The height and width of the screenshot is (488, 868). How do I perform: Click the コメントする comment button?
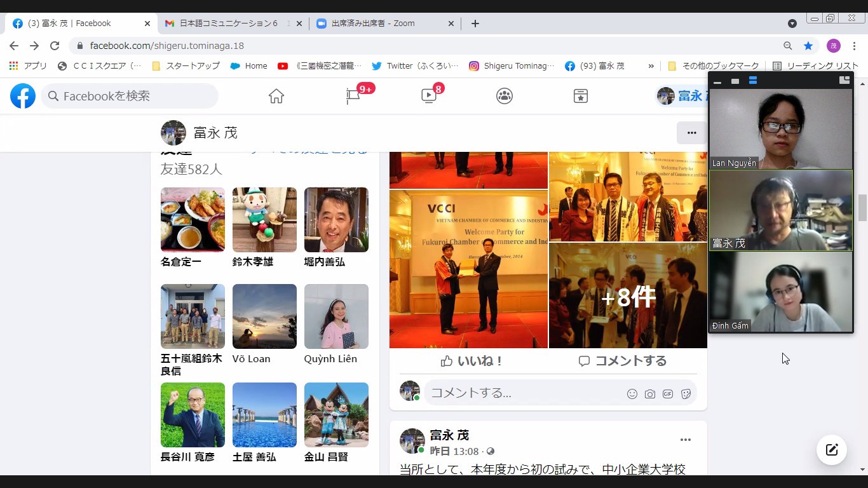point(623,361)
